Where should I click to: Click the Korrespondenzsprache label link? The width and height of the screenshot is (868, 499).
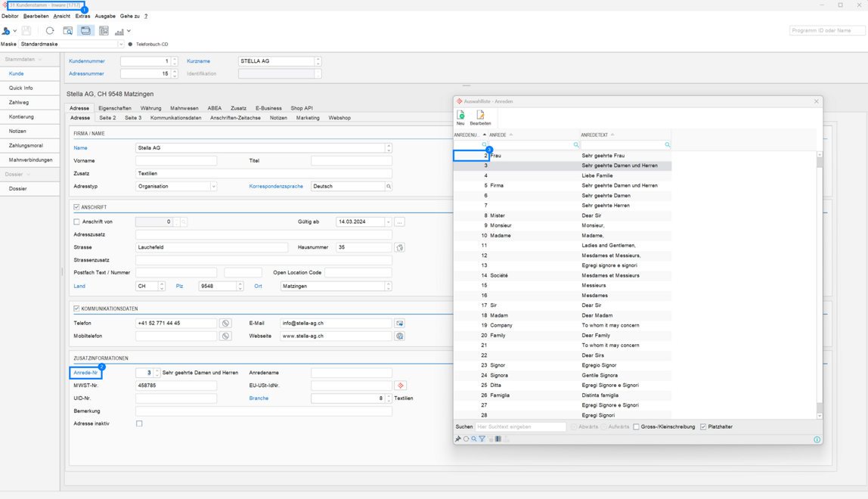[x=276, y=187]
